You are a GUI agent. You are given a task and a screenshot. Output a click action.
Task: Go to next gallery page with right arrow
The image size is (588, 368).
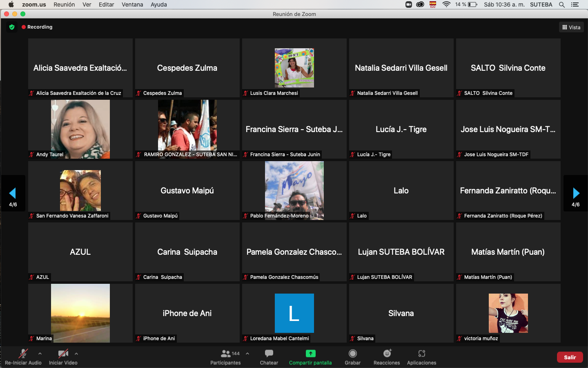pos(576,193)
